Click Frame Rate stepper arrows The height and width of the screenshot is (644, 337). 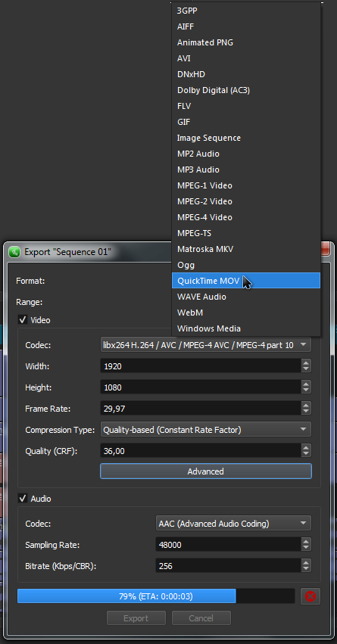click(306, 408)
